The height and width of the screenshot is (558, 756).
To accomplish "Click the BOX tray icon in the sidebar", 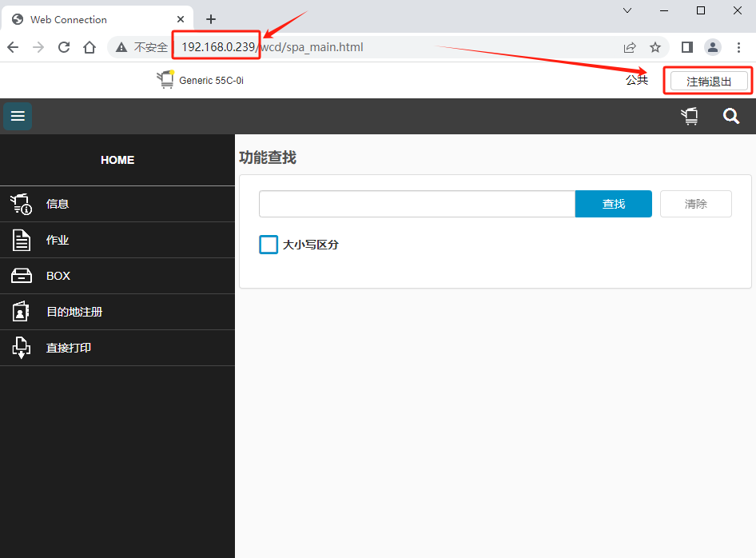I will click(21, 276).
